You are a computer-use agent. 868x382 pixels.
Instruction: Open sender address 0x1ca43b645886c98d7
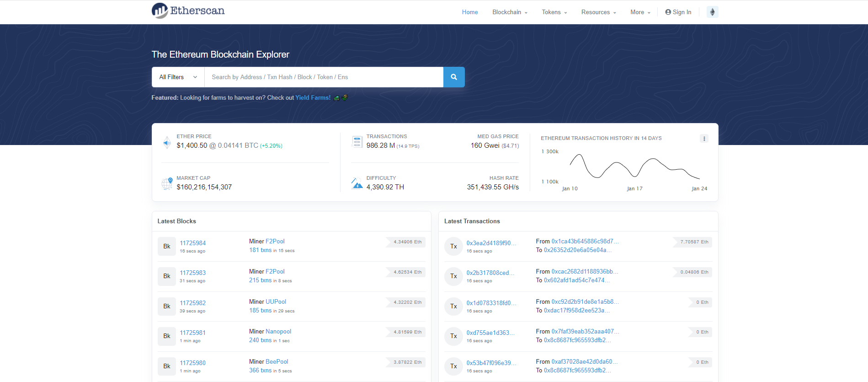click(585, 241)
